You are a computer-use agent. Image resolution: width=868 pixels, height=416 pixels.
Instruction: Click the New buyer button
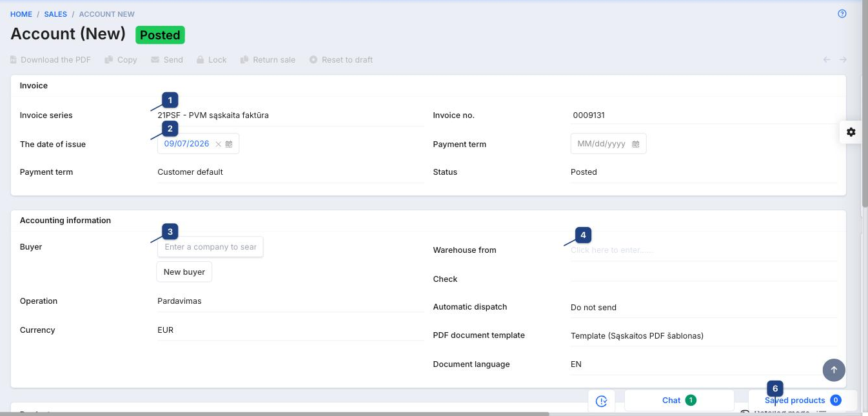tap(184, 272)
